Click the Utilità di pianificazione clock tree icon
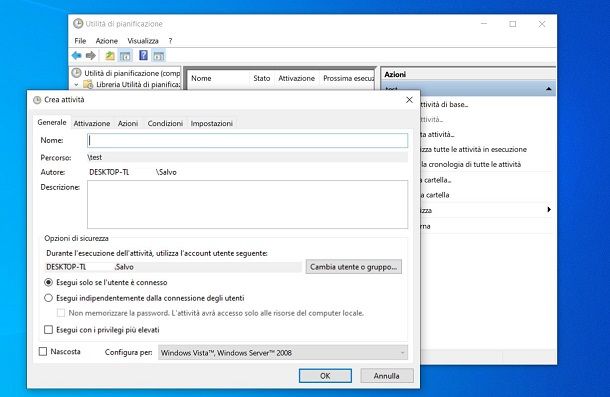The image size is (610, 397). [x=77, y=73]
